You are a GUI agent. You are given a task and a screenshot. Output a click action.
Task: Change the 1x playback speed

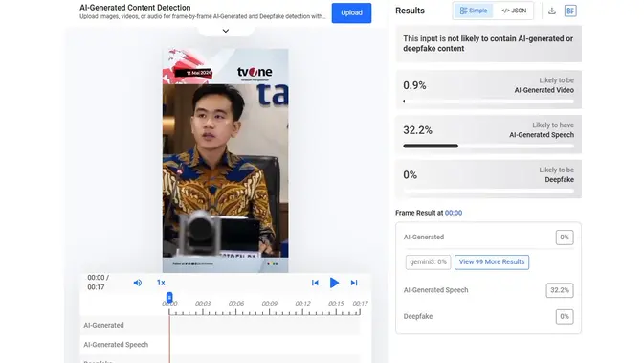tap(161, 283)
